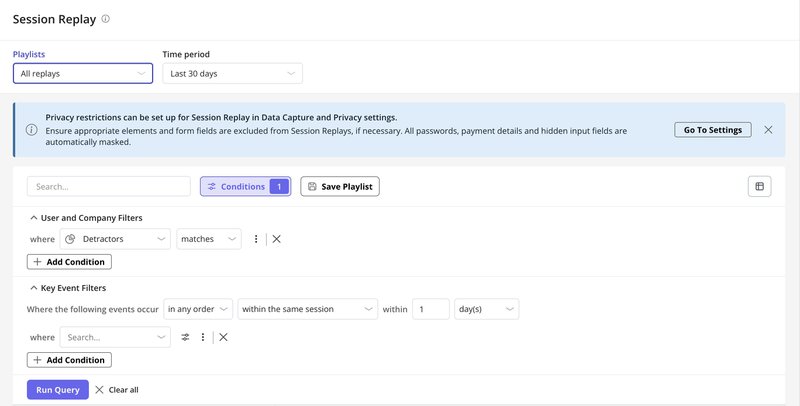Click Go To Settings button
Viewport: 800px width, 406px height.
click(713, 130)
